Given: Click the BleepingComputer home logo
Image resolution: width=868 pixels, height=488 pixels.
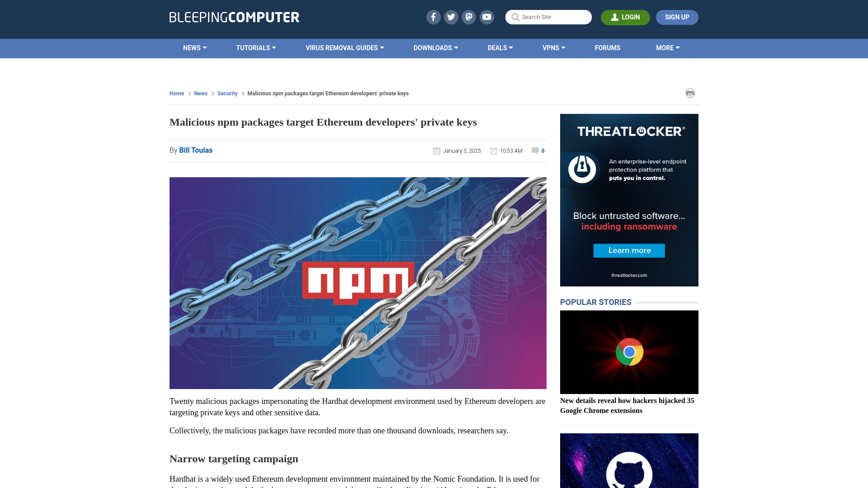Looking at the screenshot, I should pyautogui.click(x=234, y=17).
